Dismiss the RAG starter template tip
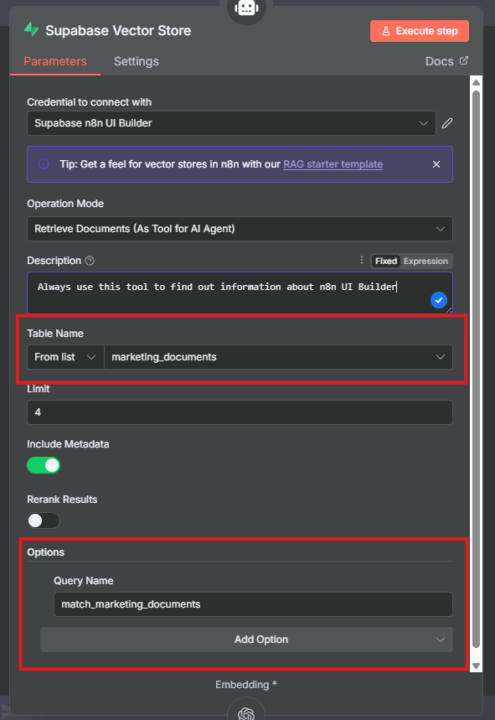 tap(436, 164)
